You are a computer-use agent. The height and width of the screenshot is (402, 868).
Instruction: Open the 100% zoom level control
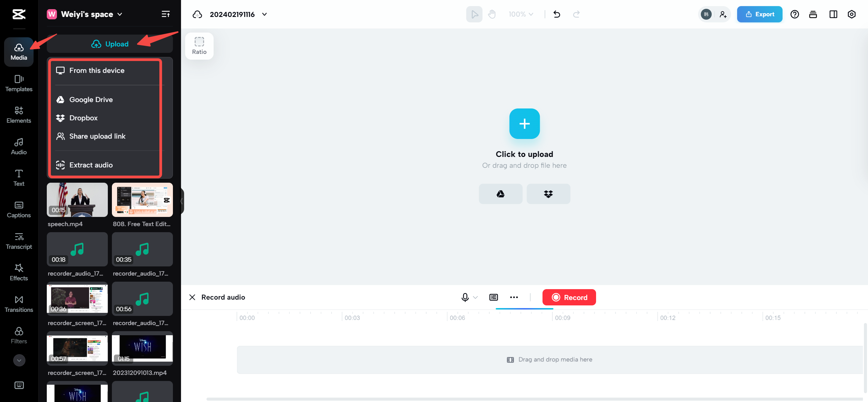(x=520, y=14)
